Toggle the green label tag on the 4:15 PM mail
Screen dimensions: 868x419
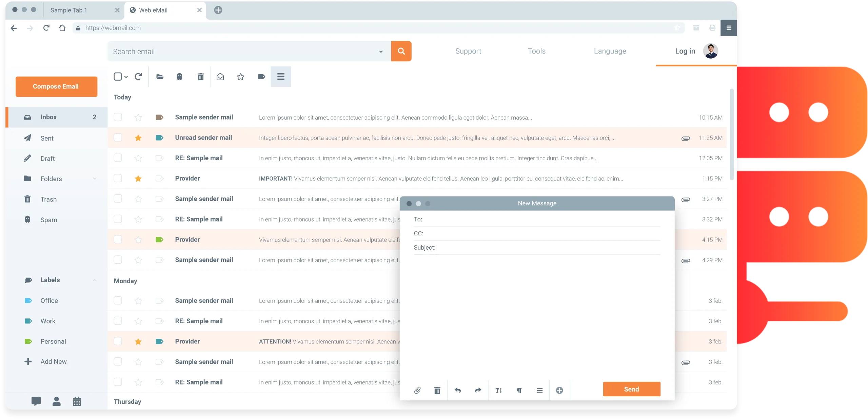pyautogui.click(x=159, y=239)
